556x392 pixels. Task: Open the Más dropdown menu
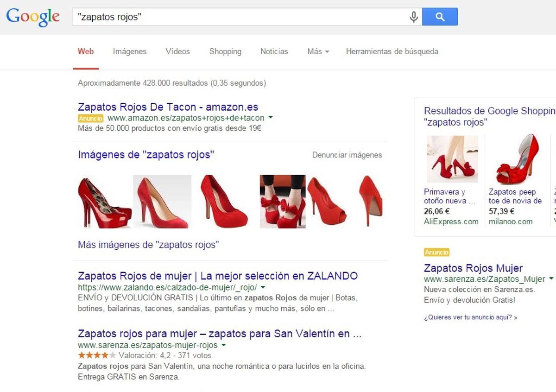[317, 51]
